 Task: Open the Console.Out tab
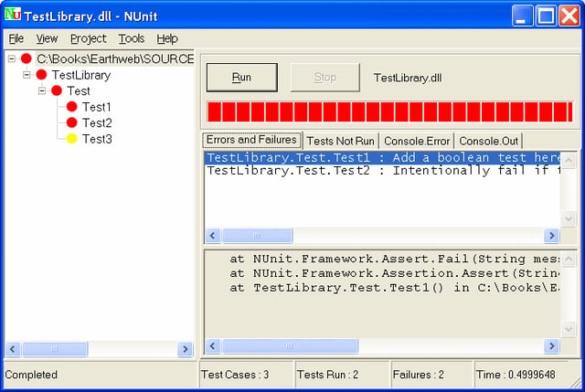pos(488,141)
